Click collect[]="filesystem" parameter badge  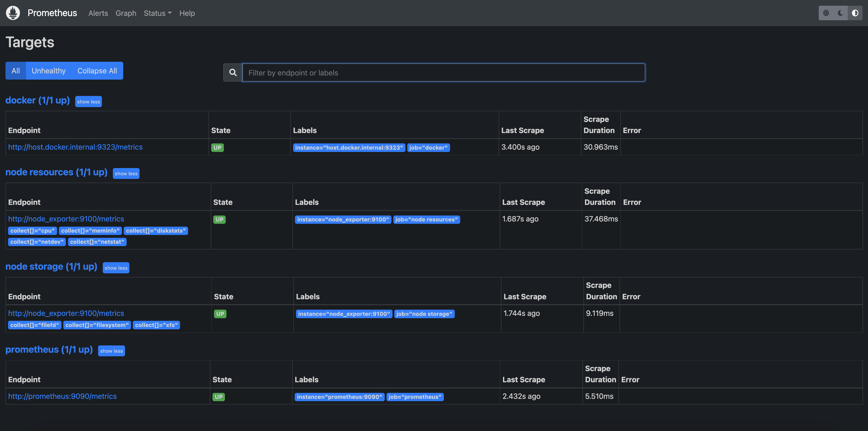coord(97,325)
